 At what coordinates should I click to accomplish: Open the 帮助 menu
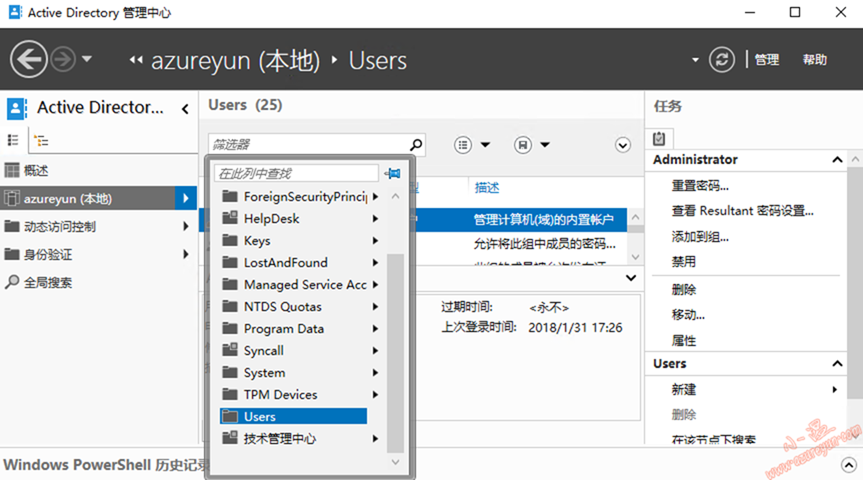click(815, 59)
